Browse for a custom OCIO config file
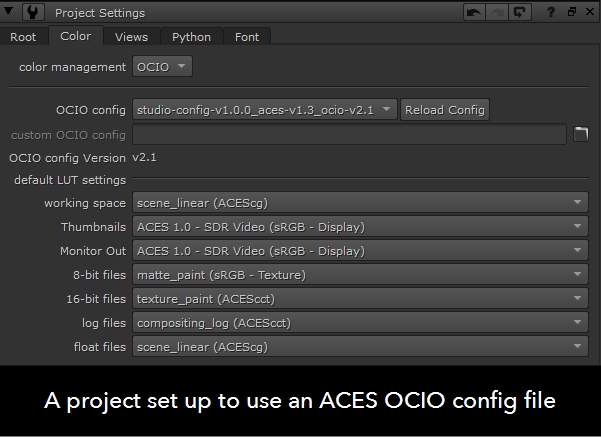The height and width of the screenshot is (446, 601). [x=580, y=134]
